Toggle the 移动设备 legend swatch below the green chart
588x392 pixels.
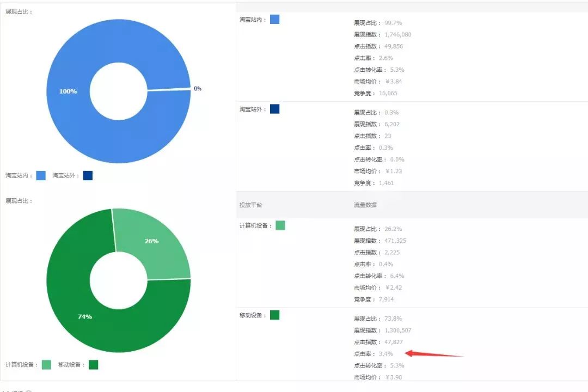pyautogui.click(x=94, y=365)
